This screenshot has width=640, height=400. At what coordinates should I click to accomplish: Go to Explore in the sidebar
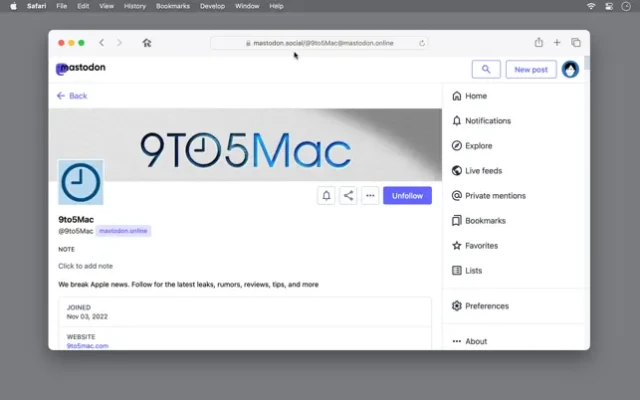[478, 146]
